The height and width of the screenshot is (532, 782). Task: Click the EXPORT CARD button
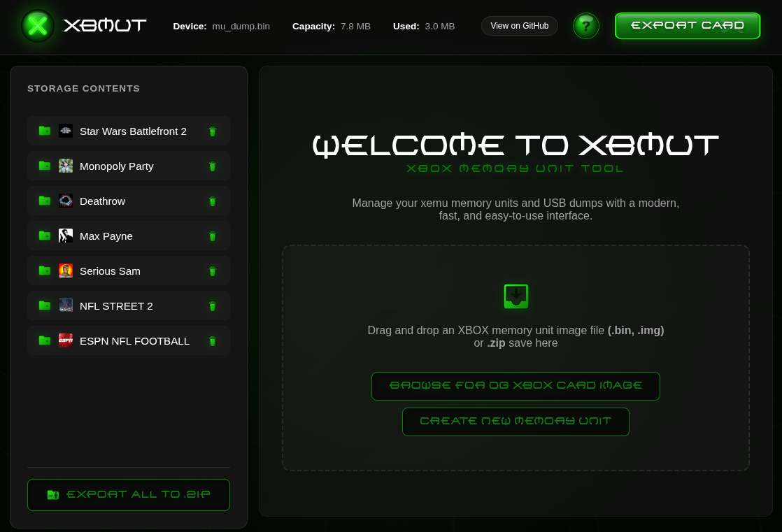[x=688, y=25]
